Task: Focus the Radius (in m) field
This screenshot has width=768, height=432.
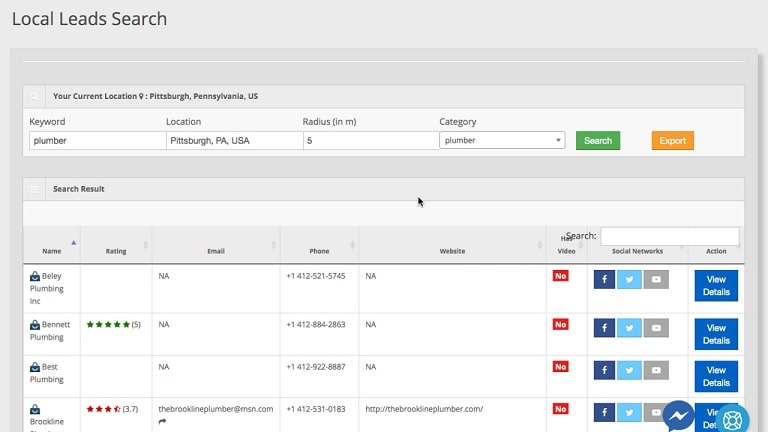Action: pyautogui.click(x=370, y=141)
